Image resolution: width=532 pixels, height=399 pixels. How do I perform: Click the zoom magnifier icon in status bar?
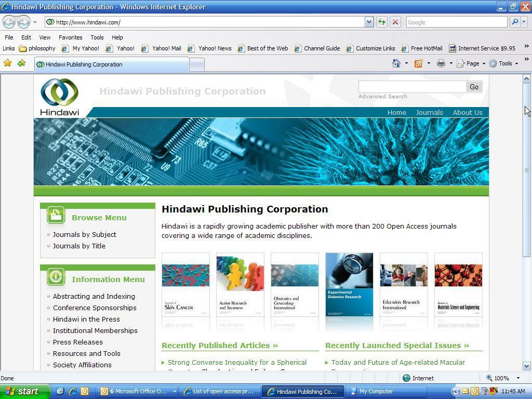(489, 378)
